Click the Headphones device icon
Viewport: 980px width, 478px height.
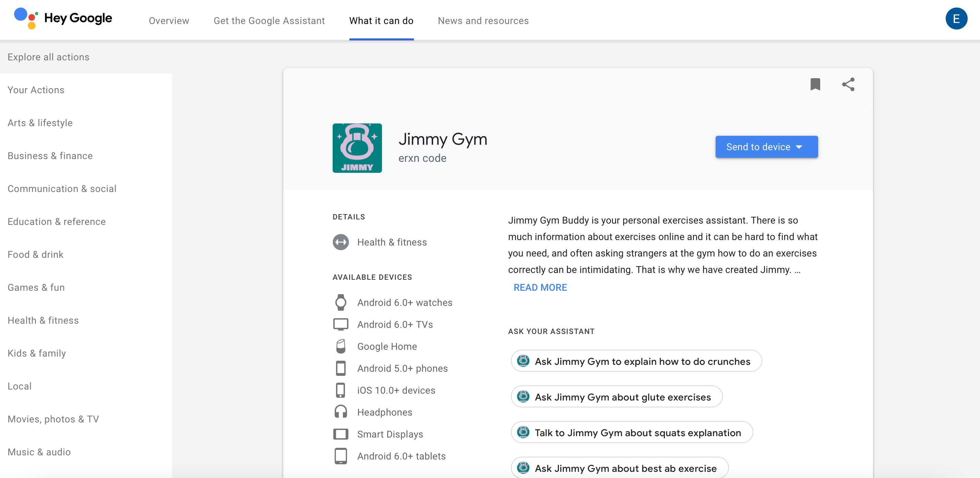pyautogui.click(x=340, y=412)
